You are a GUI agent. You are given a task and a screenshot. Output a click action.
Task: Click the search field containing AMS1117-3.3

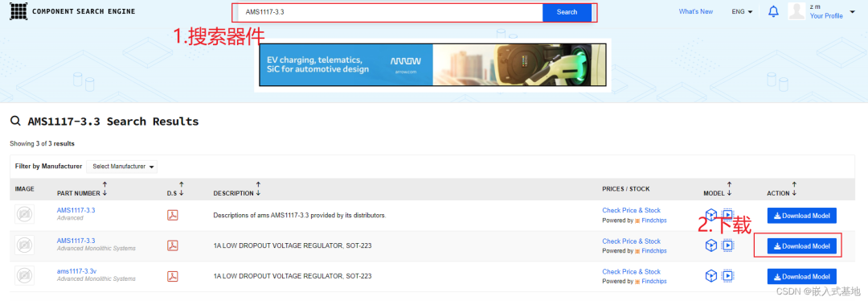[391, 12]
